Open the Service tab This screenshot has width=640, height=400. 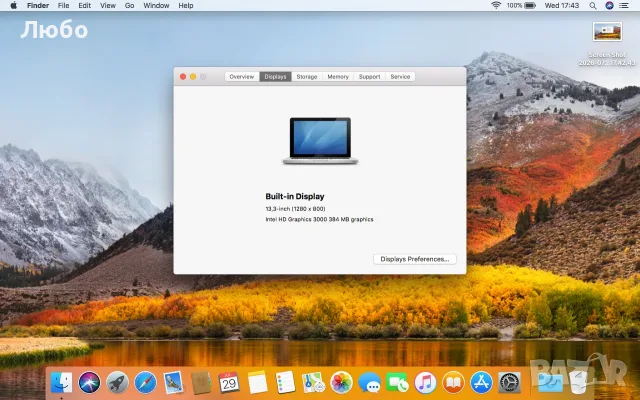tap(400, 77)
